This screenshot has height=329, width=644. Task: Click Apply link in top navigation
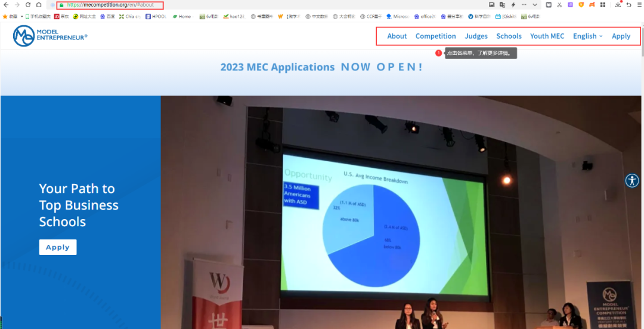621,36
